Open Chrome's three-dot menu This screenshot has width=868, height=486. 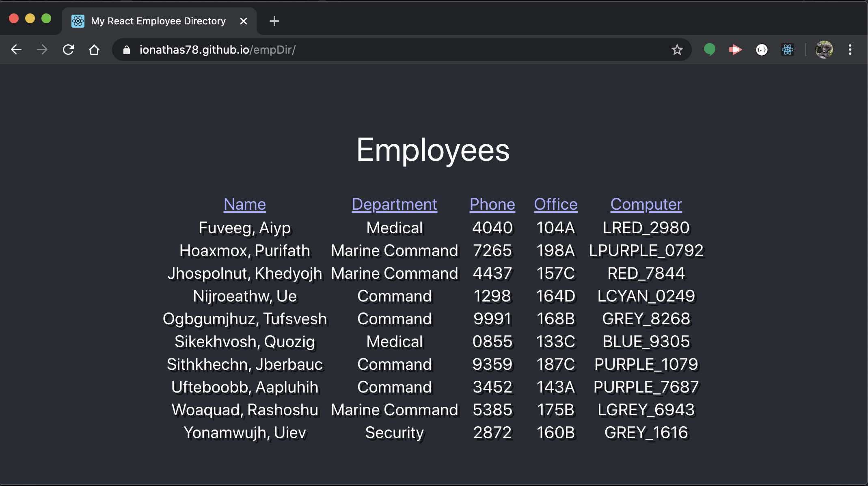[850, 50]
